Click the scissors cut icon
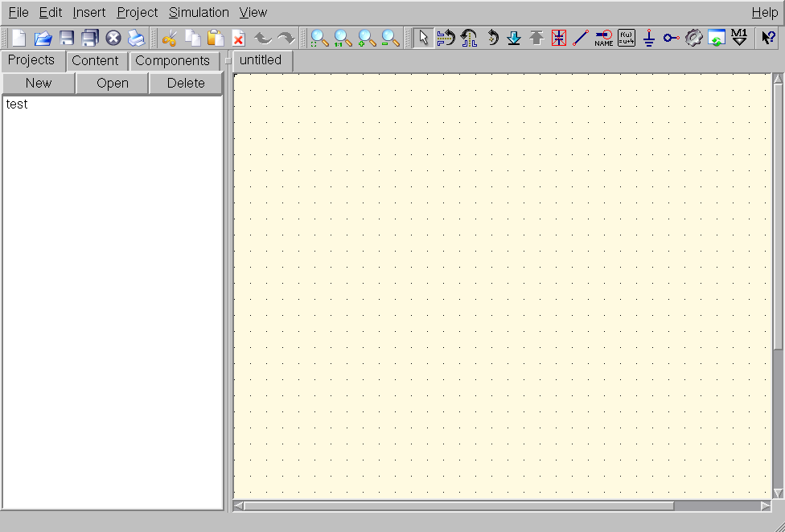 (169, 38)
